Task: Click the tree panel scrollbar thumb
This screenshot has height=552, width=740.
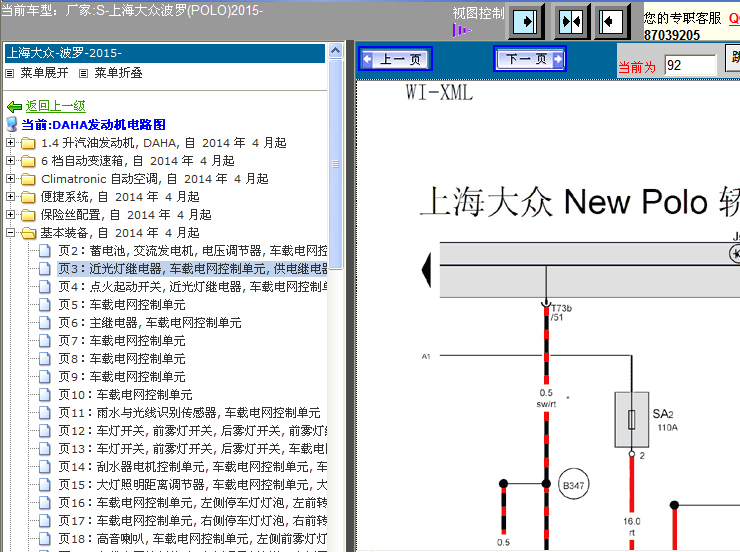Action: pos(336,164)
